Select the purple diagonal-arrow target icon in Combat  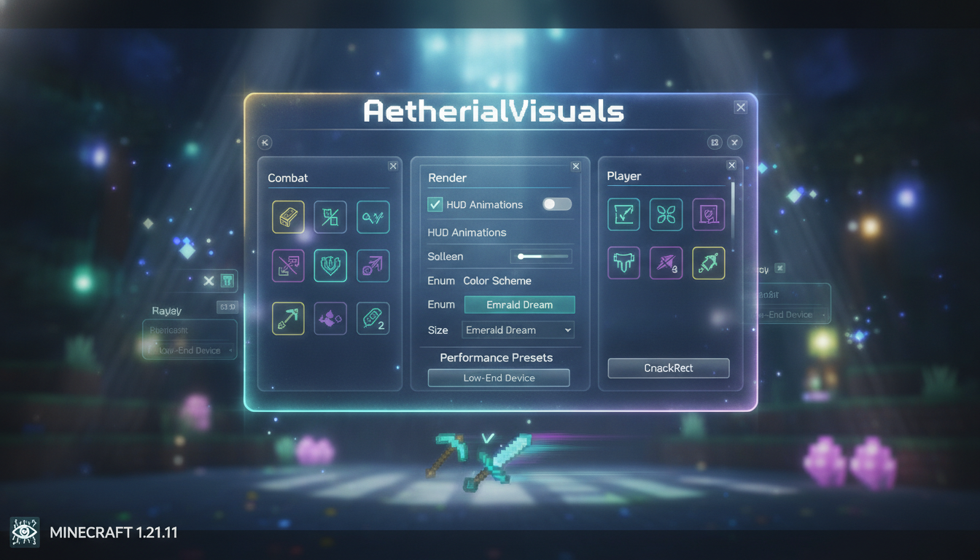pyautogui.click(x=373, y=265)
